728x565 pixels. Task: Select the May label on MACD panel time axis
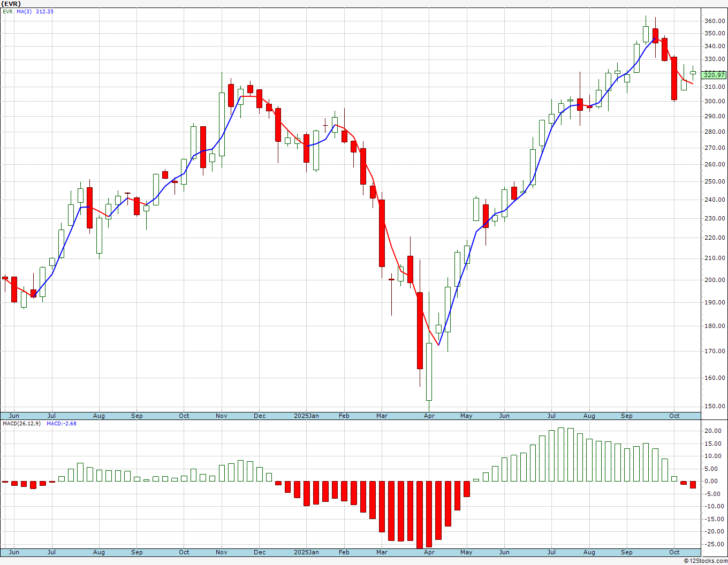click(x=466, y=552)
